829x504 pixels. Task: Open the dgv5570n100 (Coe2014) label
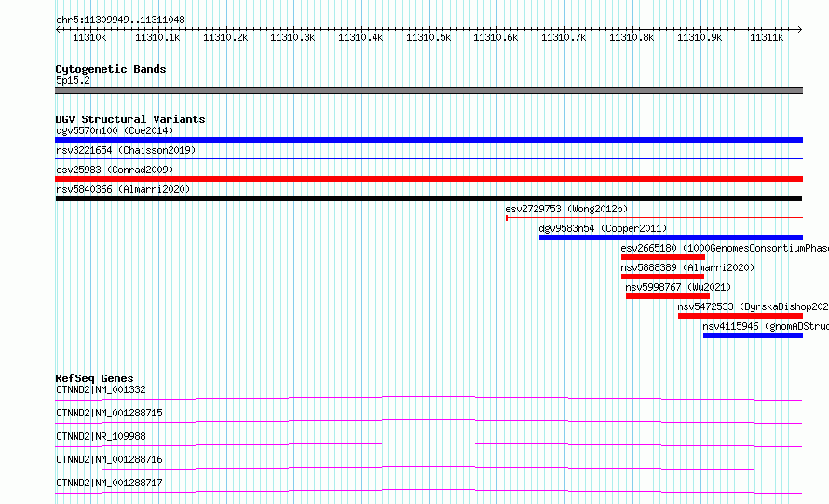pyautogui.click(x=115, y=130)
